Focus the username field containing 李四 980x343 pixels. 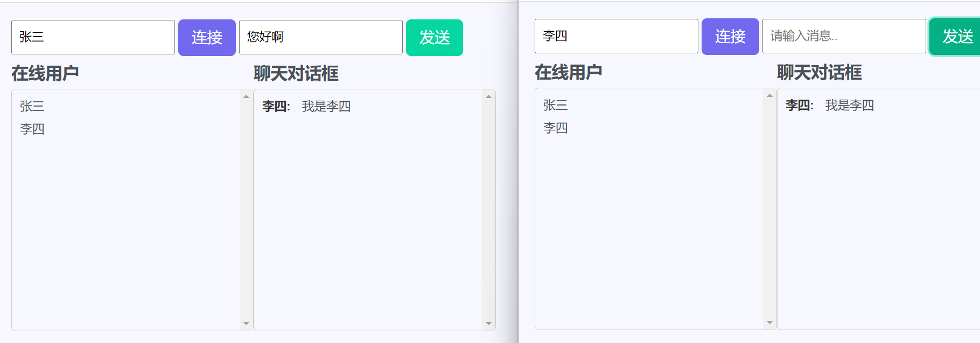pyautogui.click(x=617, y=36)
